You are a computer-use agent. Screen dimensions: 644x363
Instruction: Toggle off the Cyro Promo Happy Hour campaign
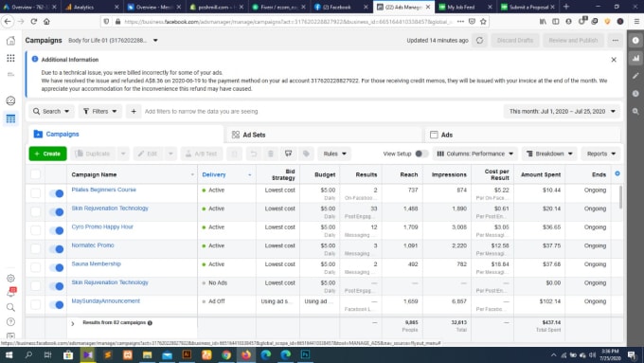[x=56, y=230]
